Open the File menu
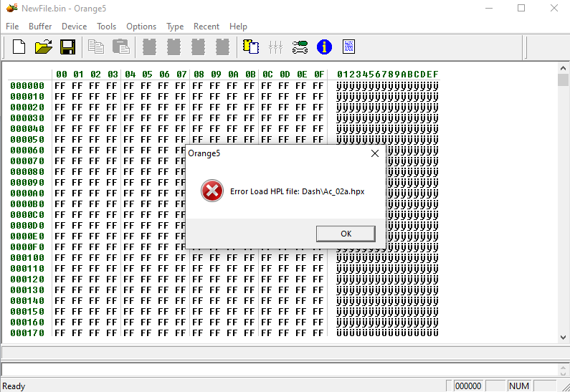 [12, 27]
